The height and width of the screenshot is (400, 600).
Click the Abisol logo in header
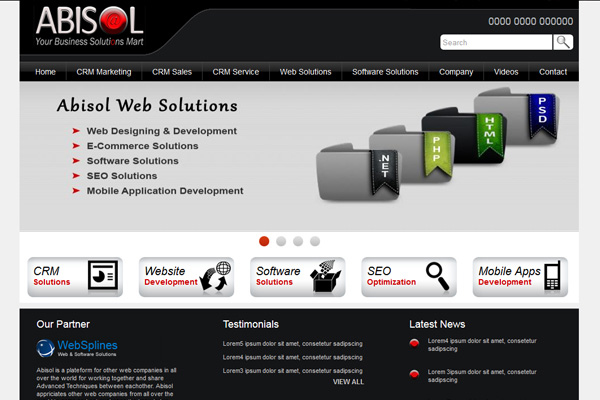click(90, 26)
